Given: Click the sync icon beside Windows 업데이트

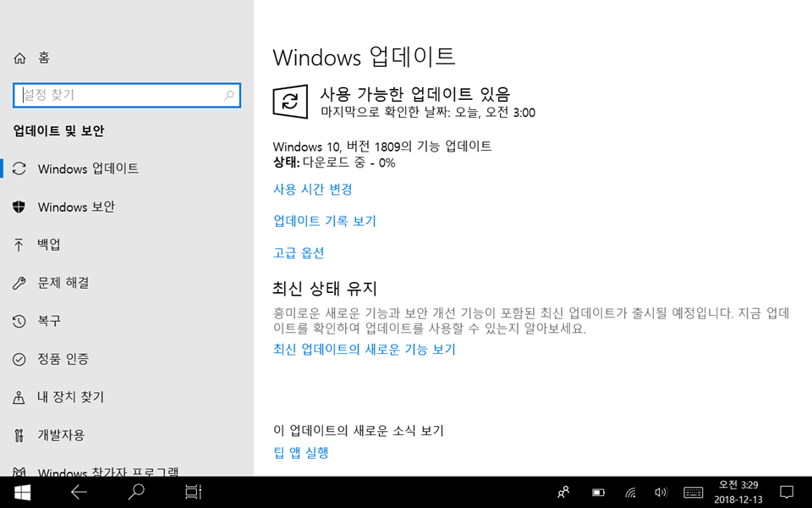Looking at the screenshot, I should (x=19, y=168).
